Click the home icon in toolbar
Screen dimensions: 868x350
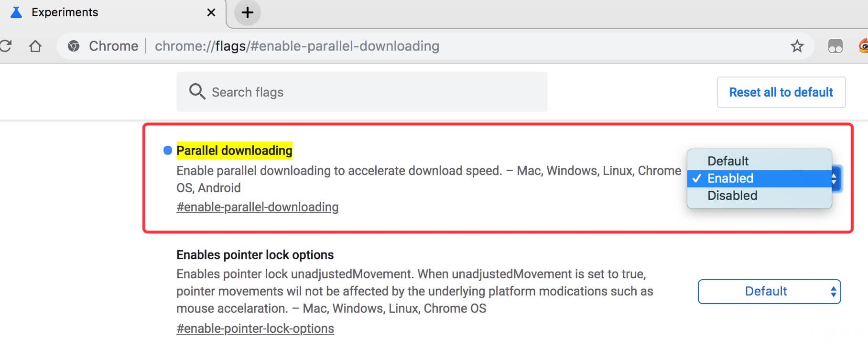click(x=35, y=46)
